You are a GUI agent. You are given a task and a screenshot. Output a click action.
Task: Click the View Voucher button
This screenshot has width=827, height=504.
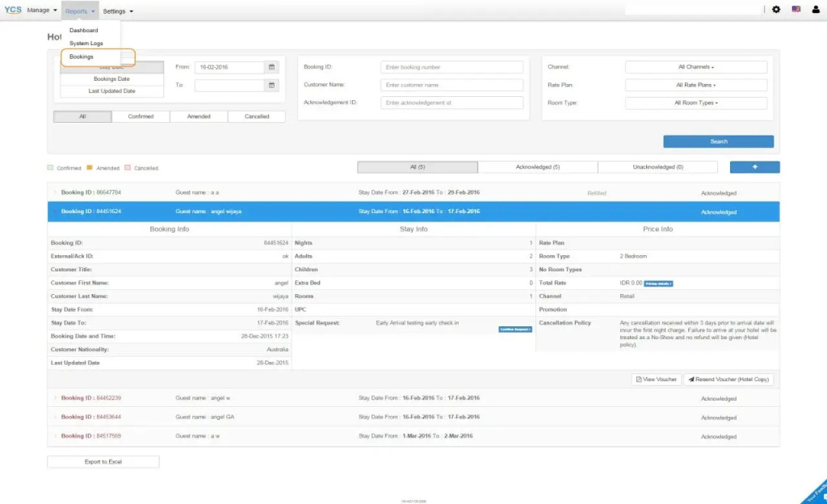(x=656, y=379)
